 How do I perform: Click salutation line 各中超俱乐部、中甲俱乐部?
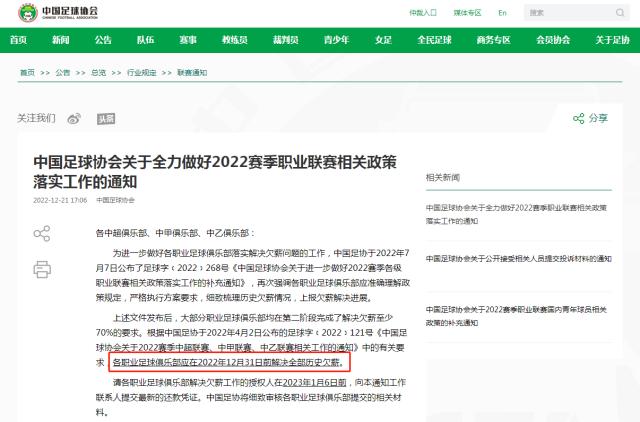[175, 233]
